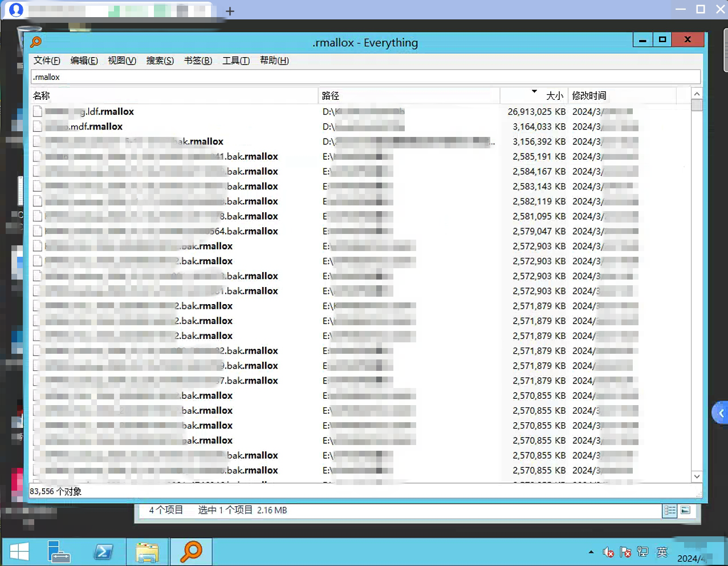Switch to Everything on the taskbar
728x566 pixels.
click(192, 552)
